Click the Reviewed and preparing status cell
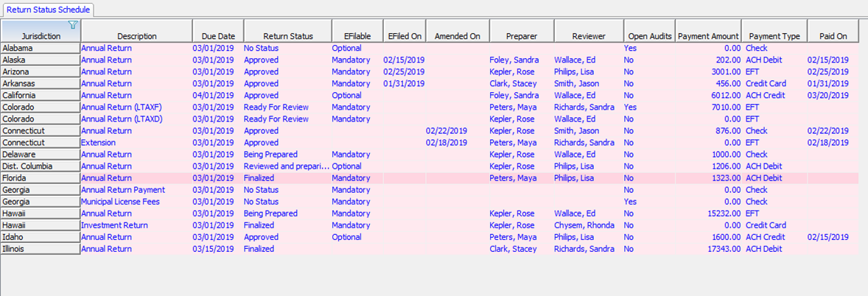This screenshot has height=296, width=868. coord(287,166)
